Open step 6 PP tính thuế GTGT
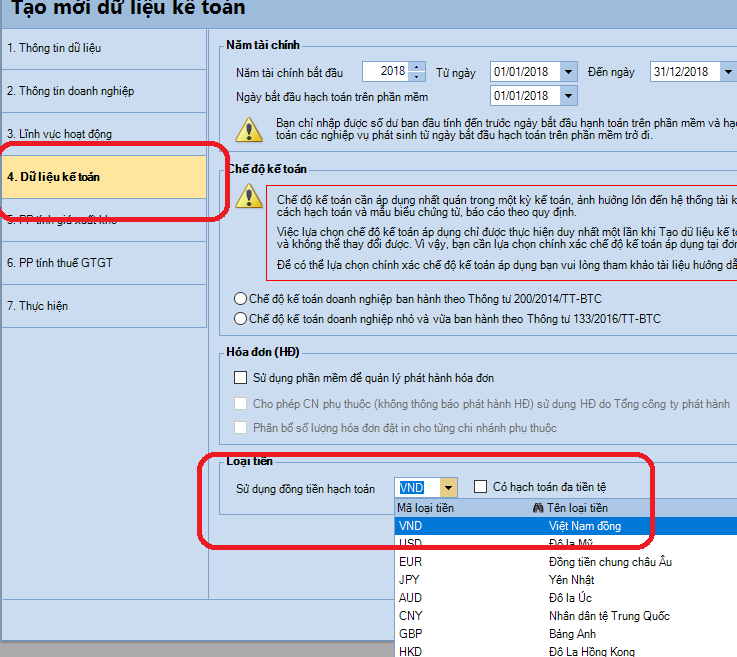Image resolution: width=737 pixels, height=657 pixels. (x=104, y=263)
